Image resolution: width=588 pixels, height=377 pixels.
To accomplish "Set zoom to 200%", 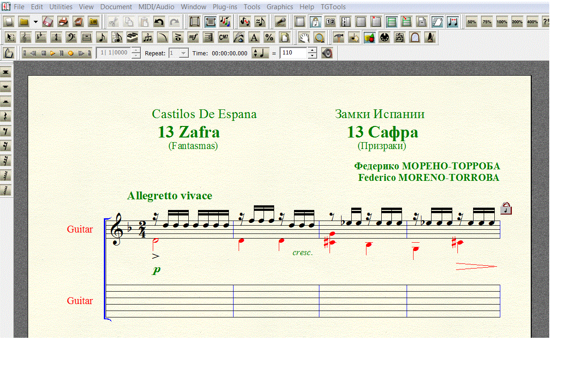I will (x=517, y=22).
